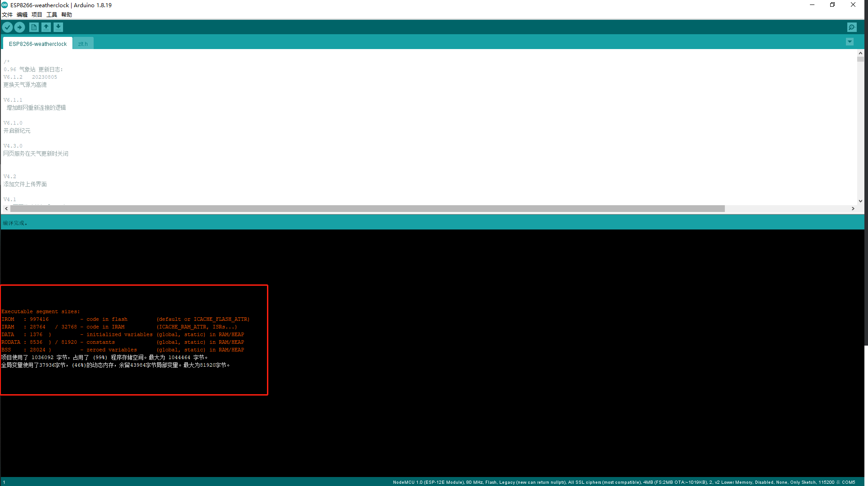Click the Upload arrow icon

coord(20,27)
